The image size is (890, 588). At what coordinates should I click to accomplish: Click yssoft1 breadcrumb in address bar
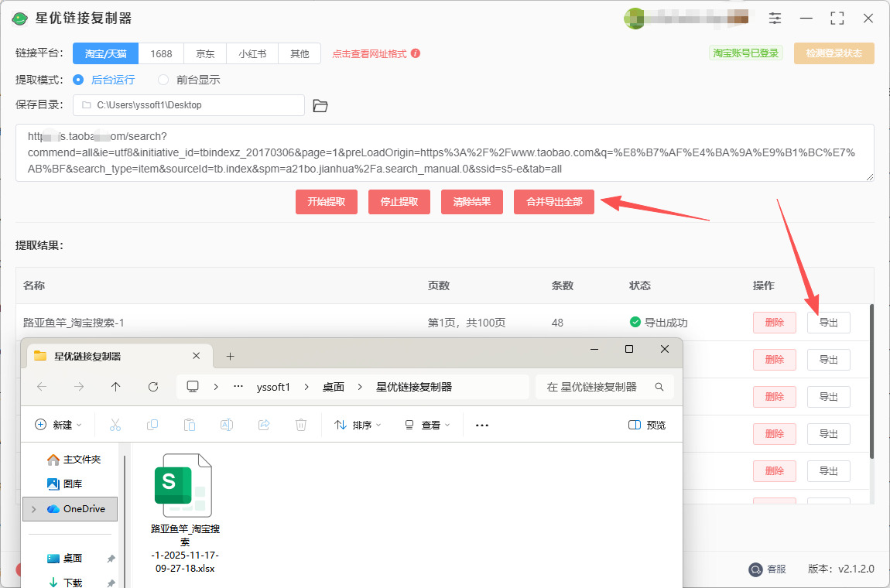pos(273,387)
